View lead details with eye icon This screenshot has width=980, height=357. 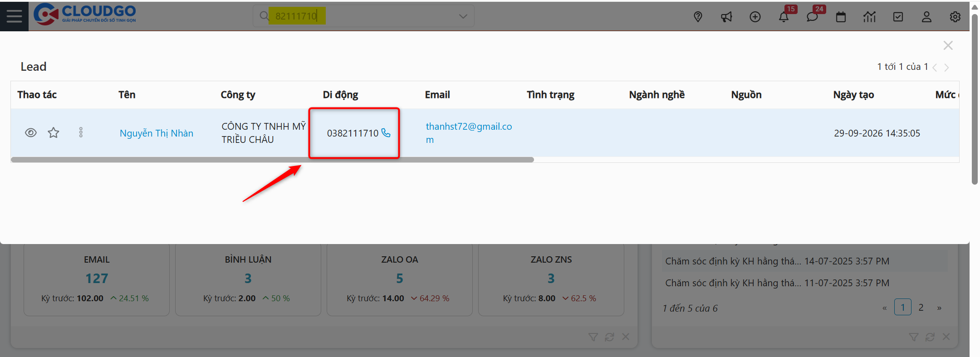click(31, 132)
